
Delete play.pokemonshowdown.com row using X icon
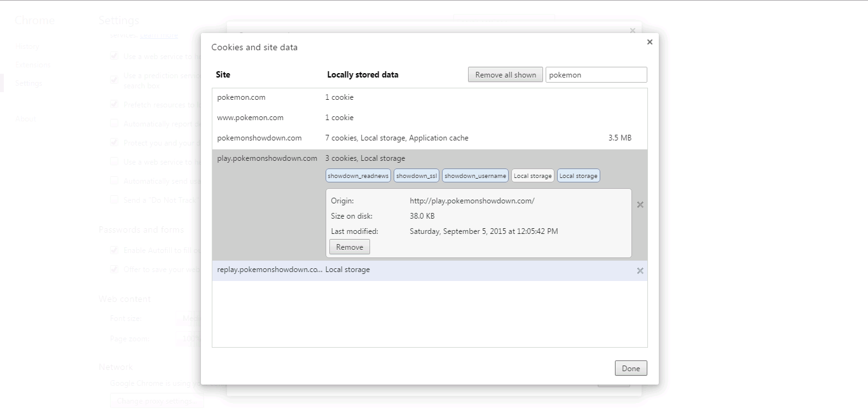(x=640, y=205)
